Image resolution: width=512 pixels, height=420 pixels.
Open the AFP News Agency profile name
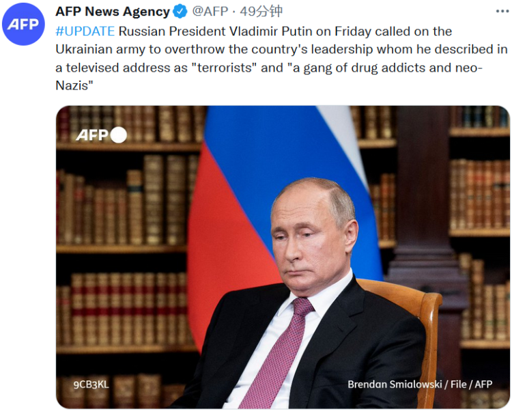[x=112, y=12]
